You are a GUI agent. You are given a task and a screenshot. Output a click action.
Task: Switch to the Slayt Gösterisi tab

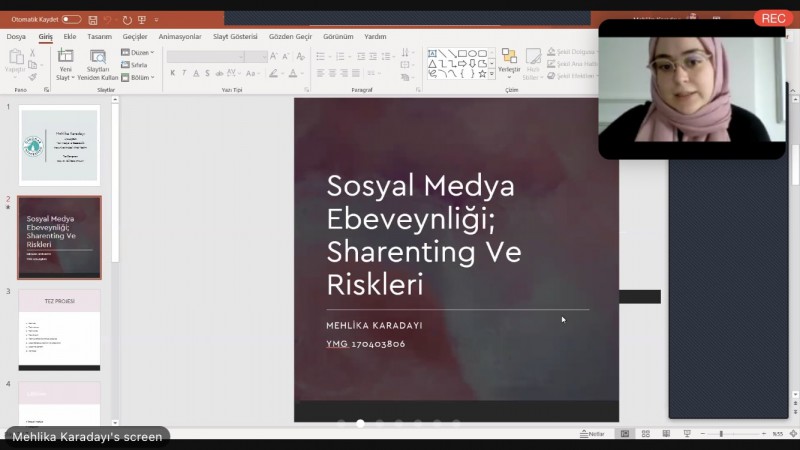(236, 37)
